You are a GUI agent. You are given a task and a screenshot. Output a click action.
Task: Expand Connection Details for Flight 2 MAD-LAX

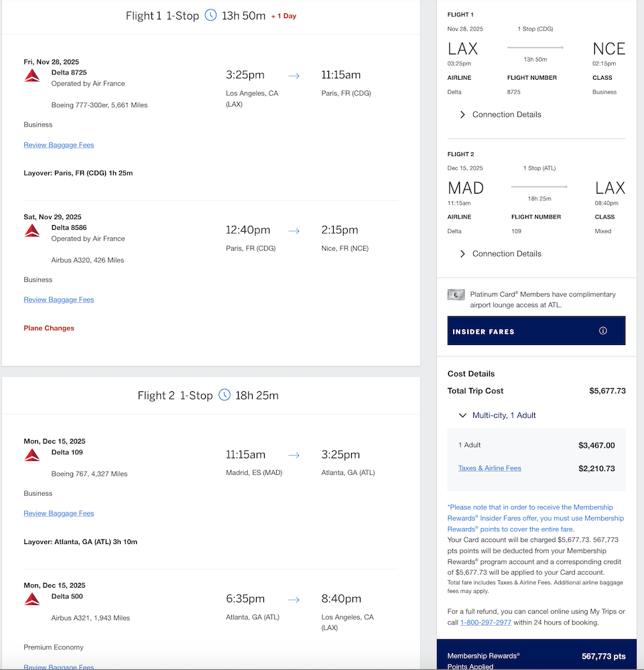pyautogui.click(x=500, y=254)
